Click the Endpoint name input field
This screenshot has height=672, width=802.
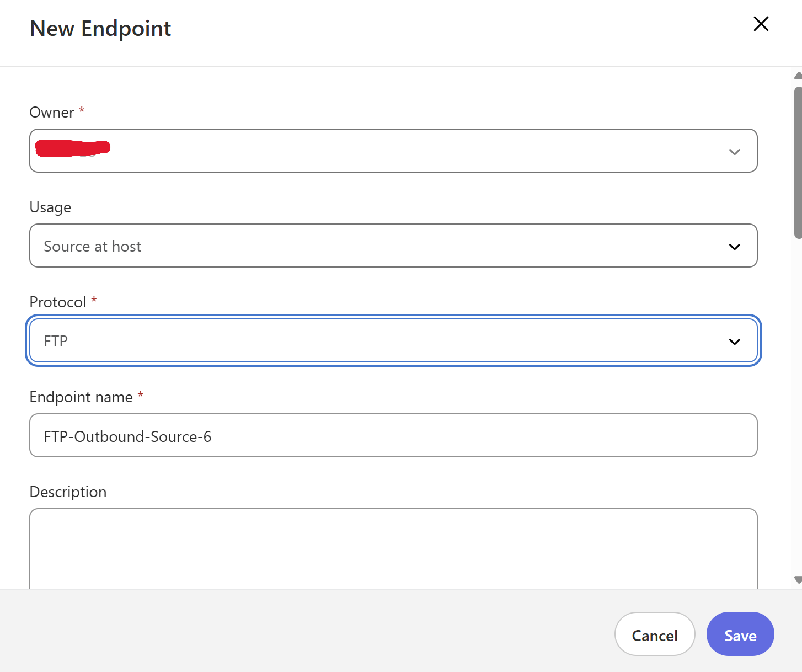coord(393,435)
